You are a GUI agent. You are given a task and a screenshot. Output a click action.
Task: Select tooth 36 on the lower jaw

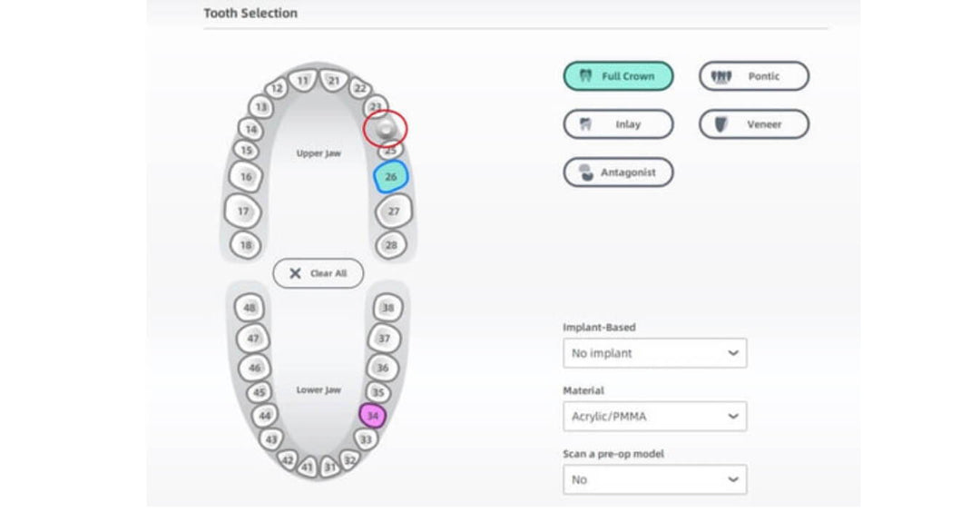[x=383, y=368]
